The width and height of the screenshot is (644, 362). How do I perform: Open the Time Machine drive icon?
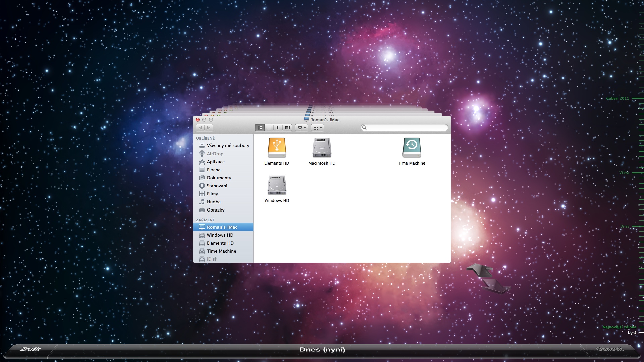point(412,148)
